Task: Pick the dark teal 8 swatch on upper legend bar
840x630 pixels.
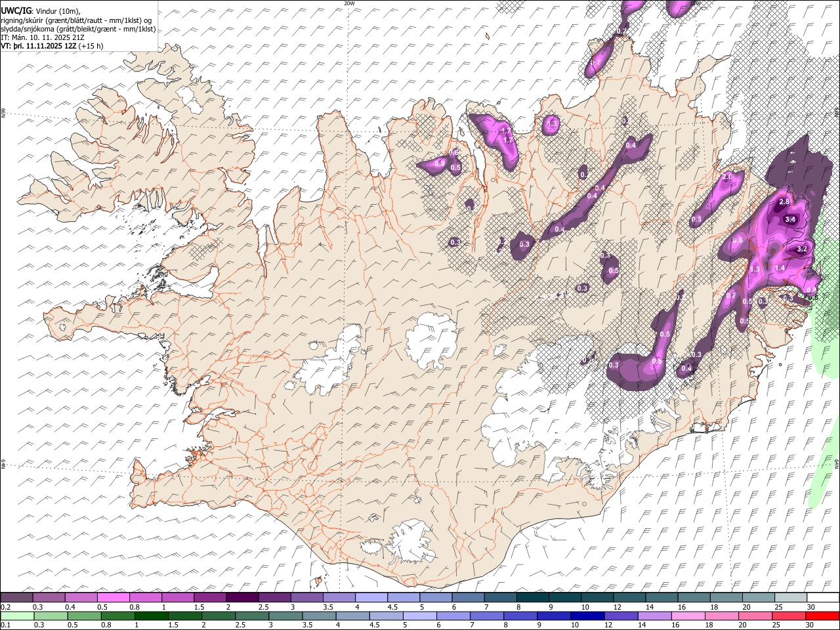Action: tap(532, 598)
